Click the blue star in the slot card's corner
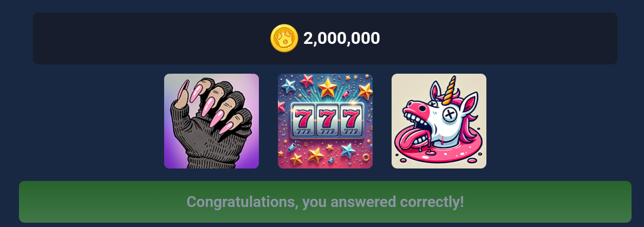This screenshot has width=644, height=227. click(x=289, y=86)
